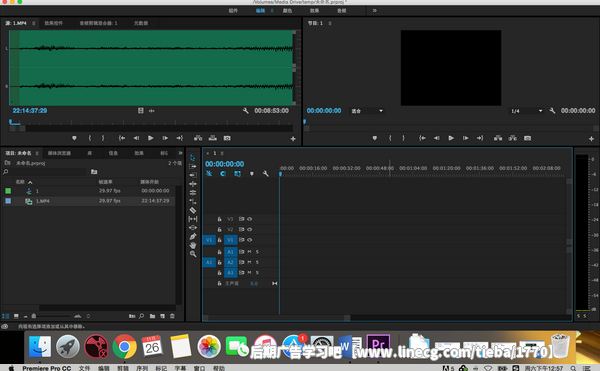Open 媒体浏览器 tab
Viewport: 600px width, 371px height.
59,153
